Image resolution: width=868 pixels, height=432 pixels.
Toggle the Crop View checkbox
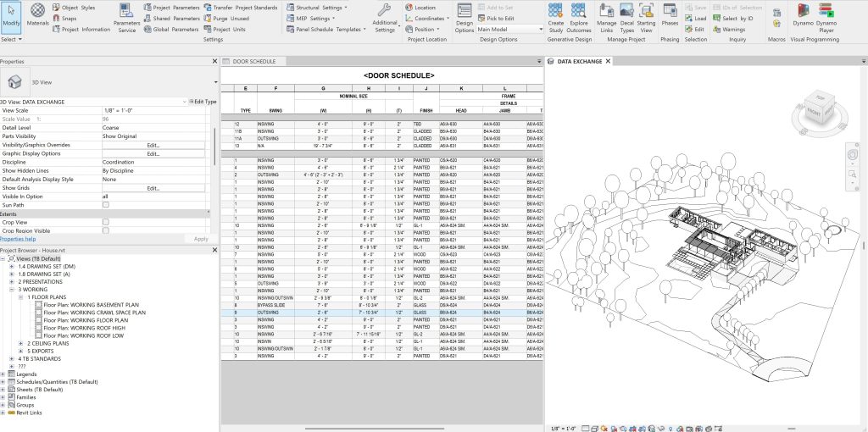point(106,222)
